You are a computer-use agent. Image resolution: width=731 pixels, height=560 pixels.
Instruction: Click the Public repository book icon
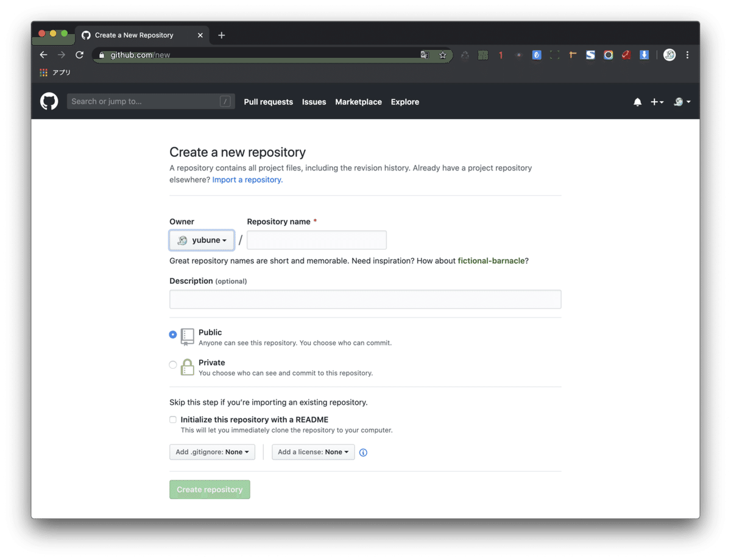[x=188, y=337]
